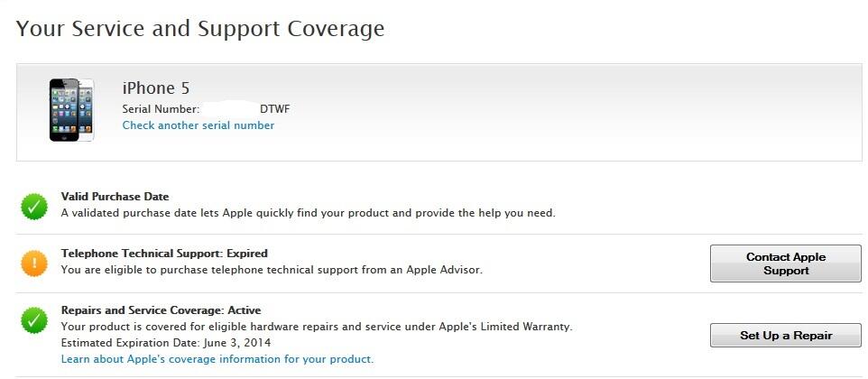Click the Apple's Limited Warranty coverage sentence
Screen dimensions: 868x379
click(x=317, y=327)
